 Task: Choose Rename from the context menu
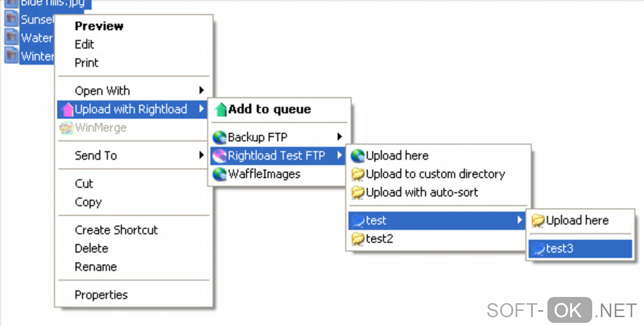click(95, 267)
